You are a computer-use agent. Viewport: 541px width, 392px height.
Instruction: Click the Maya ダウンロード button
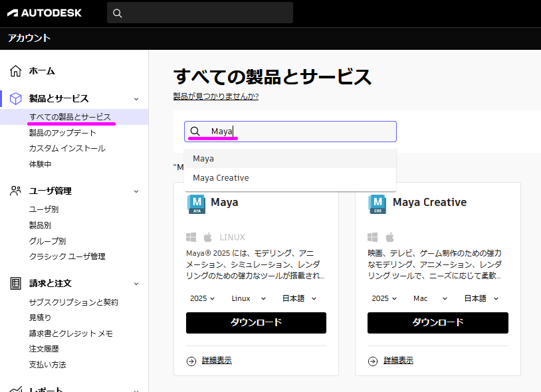256,323
